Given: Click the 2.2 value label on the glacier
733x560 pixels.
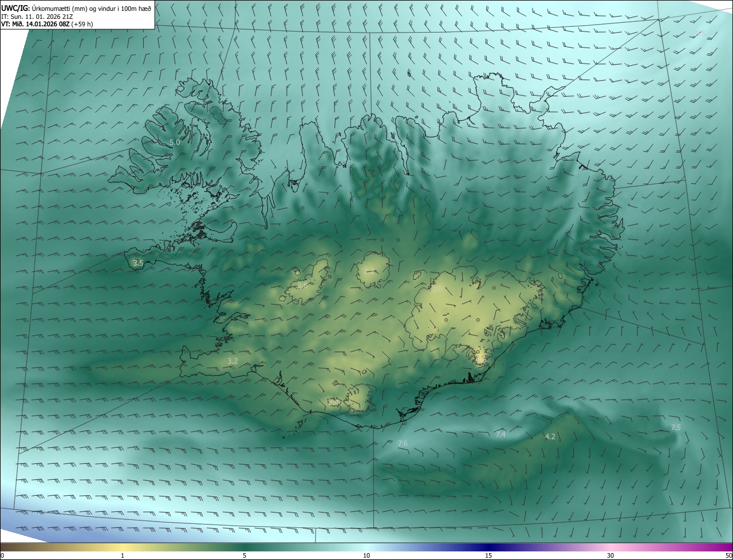Looking at the screenshot, I should (x=369, y=271).
